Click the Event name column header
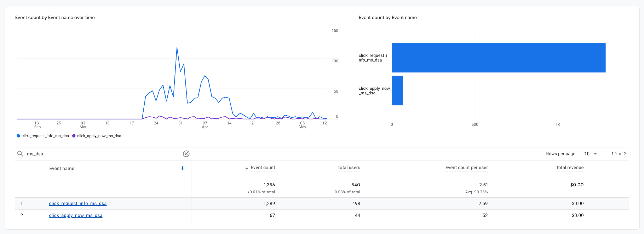This screenshot has height=234, width=644. [x=62, y=169]
